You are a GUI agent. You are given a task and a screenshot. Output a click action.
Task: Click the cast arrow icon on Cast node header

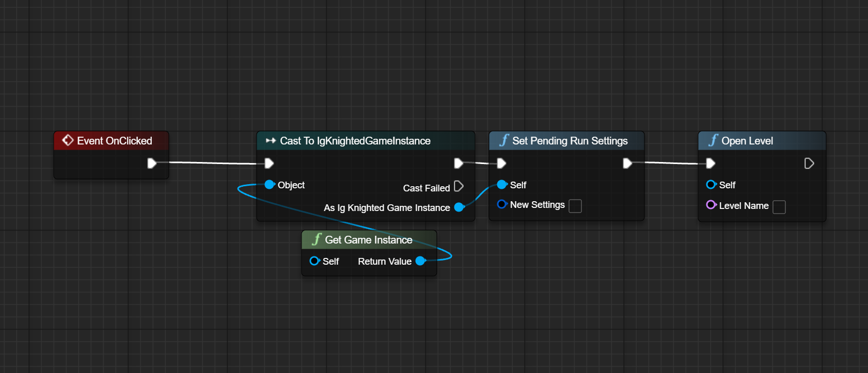point(271,140)
